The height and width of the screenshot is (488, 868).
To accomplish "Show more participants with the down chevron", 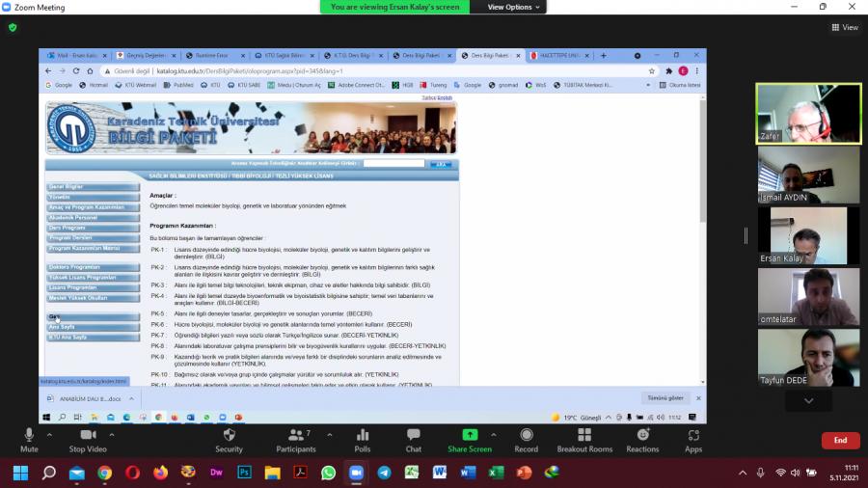I will tap(808, 401).
